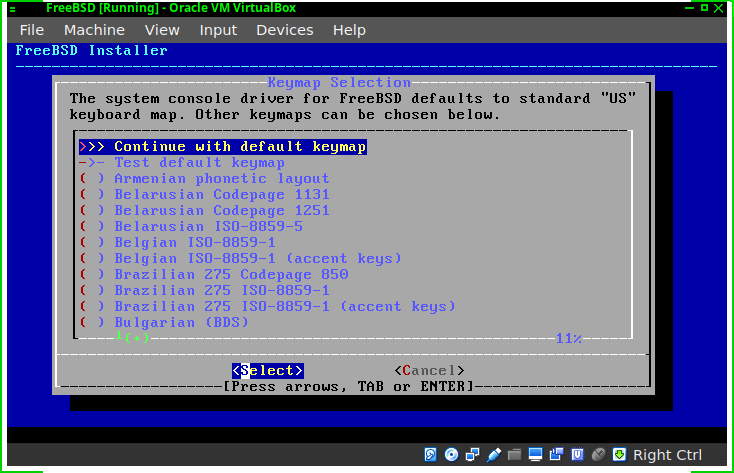Maximize the VirtualBox window
Viewport: 734px width, 473px height.
(704, 8)
